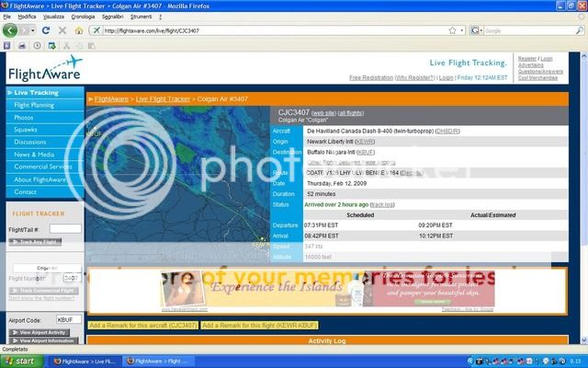Viewport: 588px width, 368px height.
Task: Click the KEWR origin airport link
Action: (365, 141)
